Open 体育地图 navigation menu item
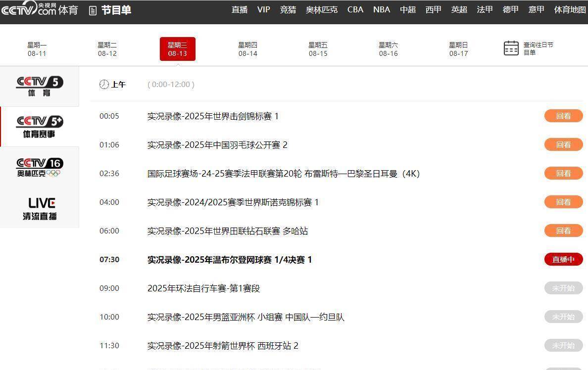This screenshot has width=588, height=370. pyautogui.click(x=570, y=10)
